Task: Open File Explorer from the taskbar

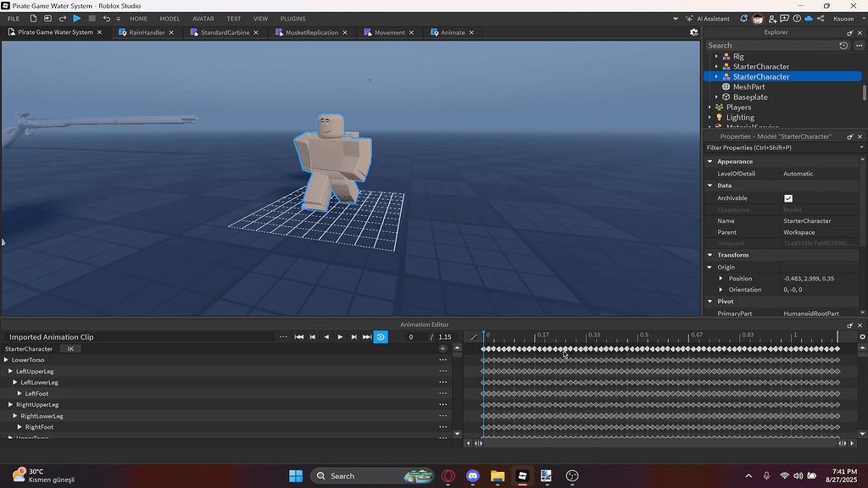Action: (497, 476)
